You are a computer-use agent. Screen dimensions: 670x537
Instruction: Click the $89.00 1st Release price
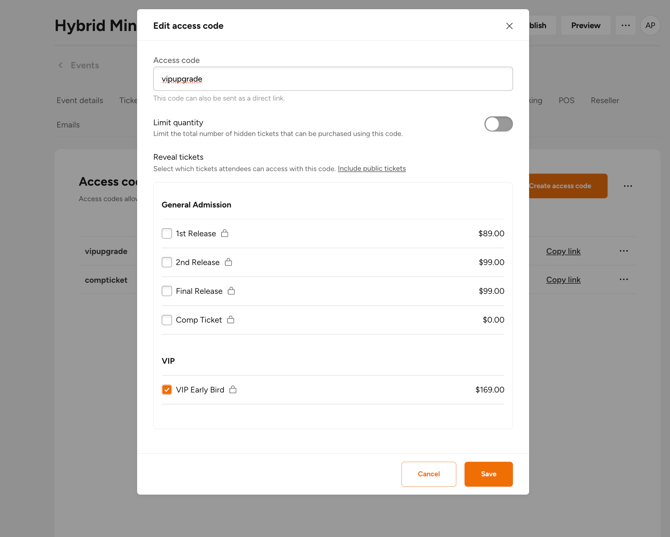[491, 233]
